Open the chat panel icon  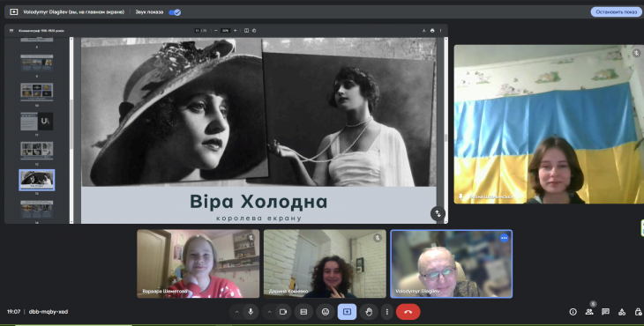point(605,312)
